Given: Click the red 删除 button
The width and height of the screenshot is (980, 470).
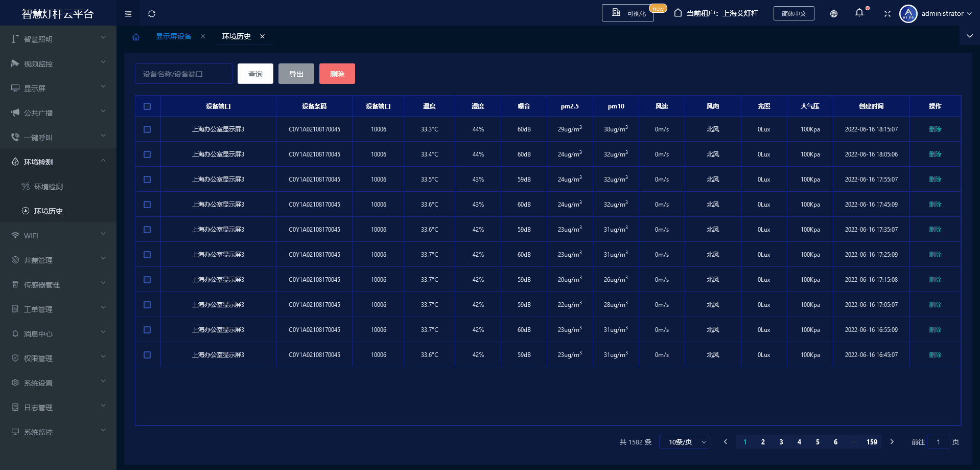Looking at the screenshot, I should [x=337, y=74].
